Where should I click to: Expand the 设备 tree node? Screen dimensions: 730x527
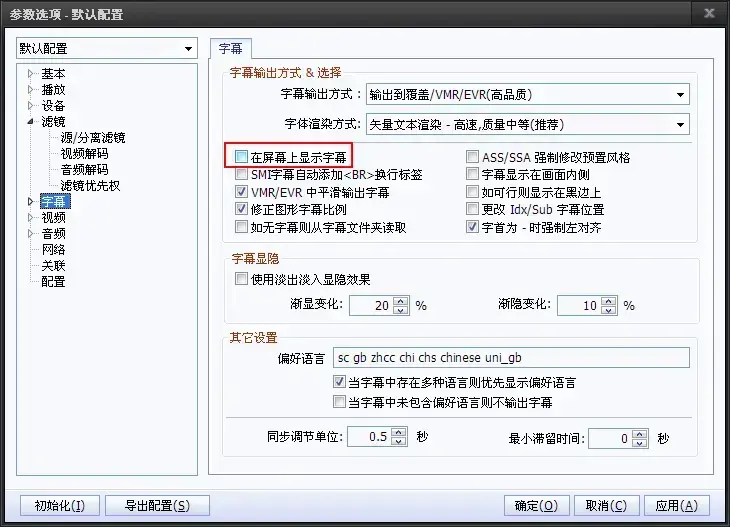pyautogui.click(x=30, y=106)
